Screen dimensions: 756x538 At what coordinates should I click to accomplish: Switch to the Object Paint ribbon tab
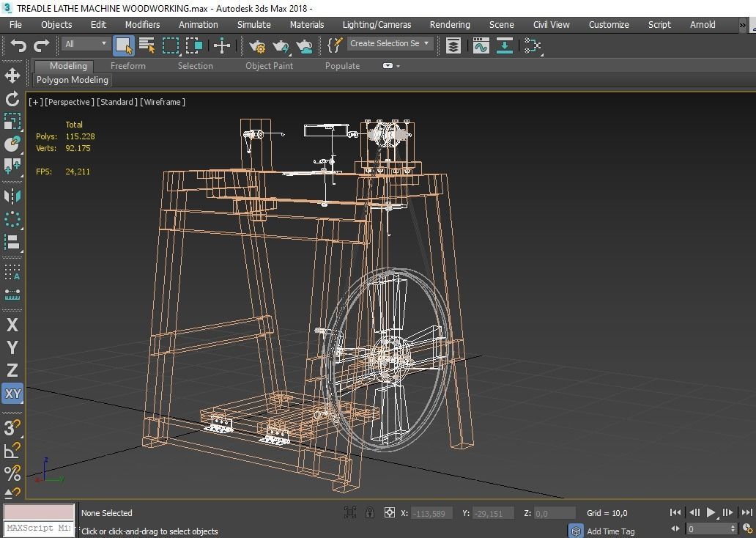pos(269,66)
